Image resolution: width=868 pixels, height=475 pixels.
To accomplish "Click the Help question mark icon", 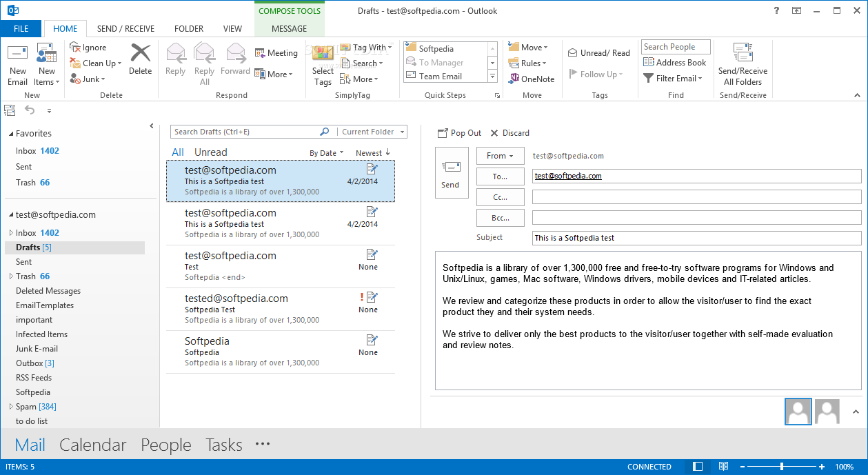I will pyautogui.click(x=776, y=10).
